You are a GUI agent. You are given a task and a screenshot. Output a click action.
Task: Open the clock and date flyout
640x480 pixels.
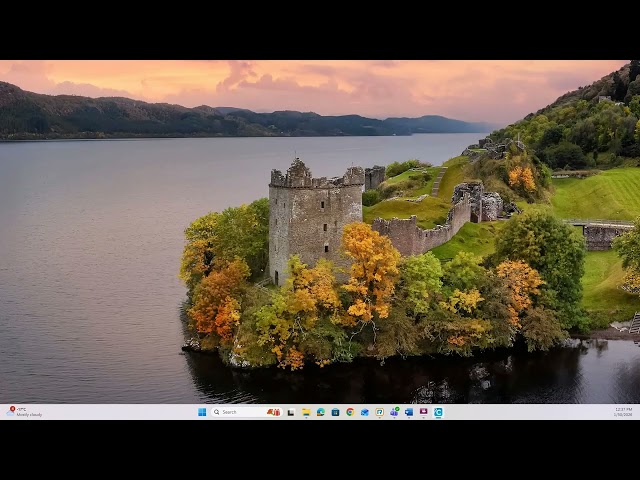(x=623, y=412)
